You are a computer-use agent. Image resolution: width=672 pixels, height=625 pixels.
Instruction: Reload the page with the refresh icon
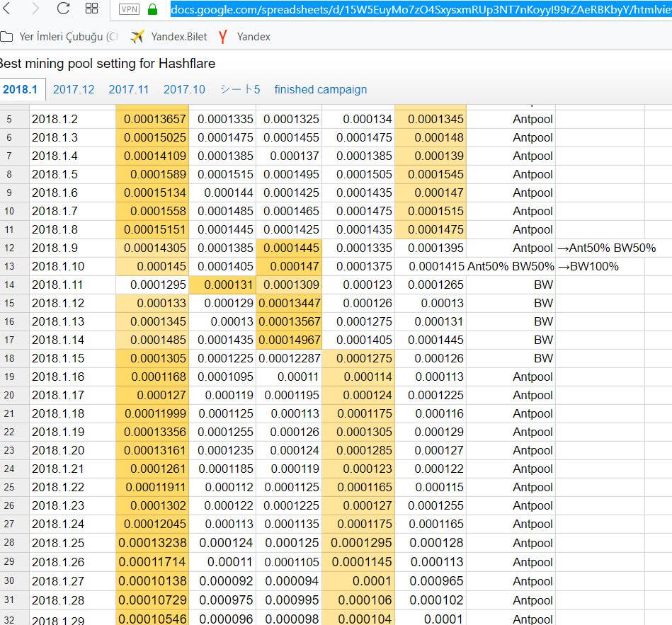pos(64,8)
